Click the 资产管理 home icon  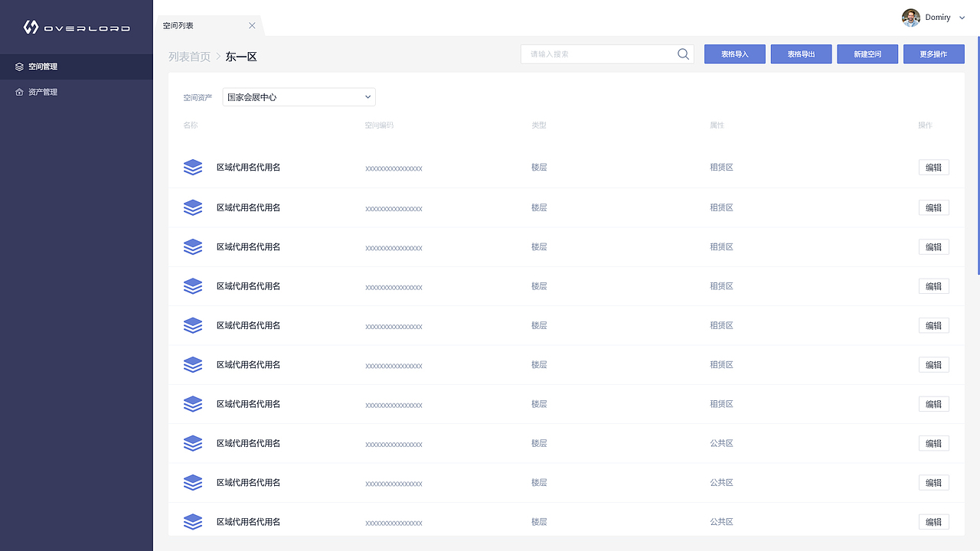click(19, 92)
